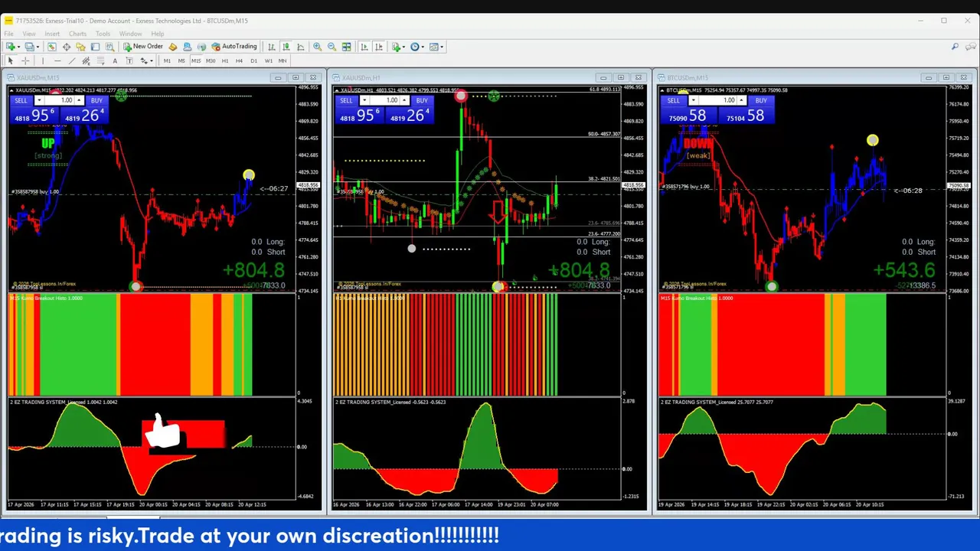
Task: Select the text 'A' drawing tool
Action: [x=115, y=60]
